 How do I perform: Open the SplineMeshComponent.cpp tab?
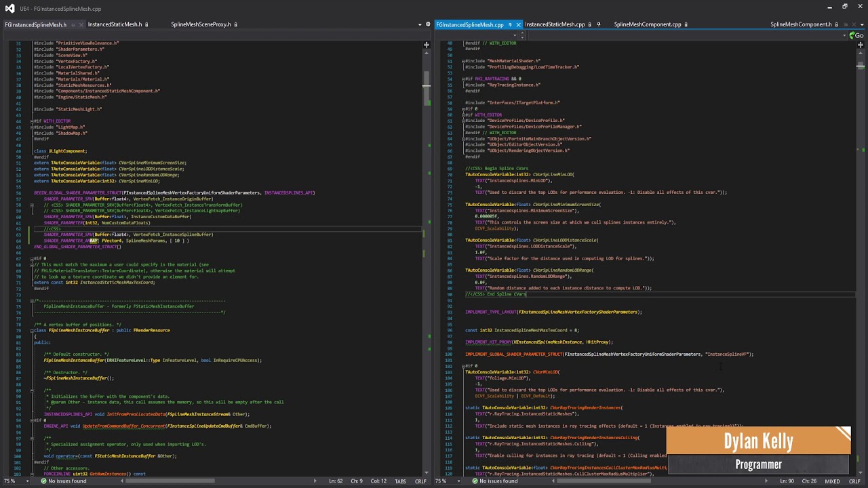[x=648, y=24]
